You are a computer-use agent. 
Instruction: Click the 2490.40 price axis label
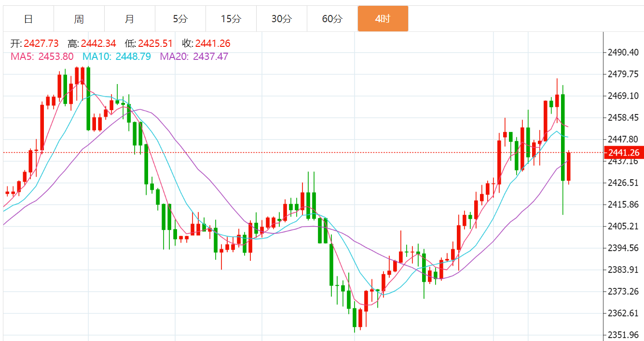pyautogui.click(x=623, y=52)
